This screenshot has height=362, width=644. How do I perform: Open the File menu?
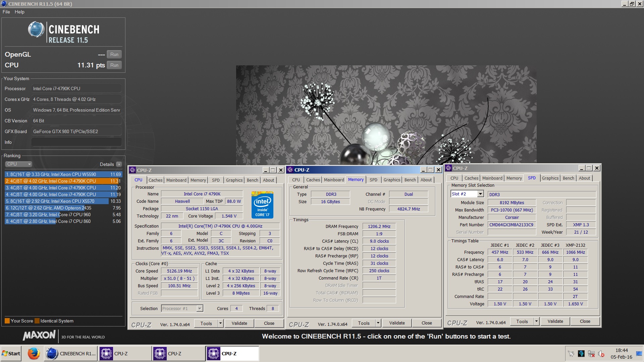pyautogui.click(x=6, y=12)
